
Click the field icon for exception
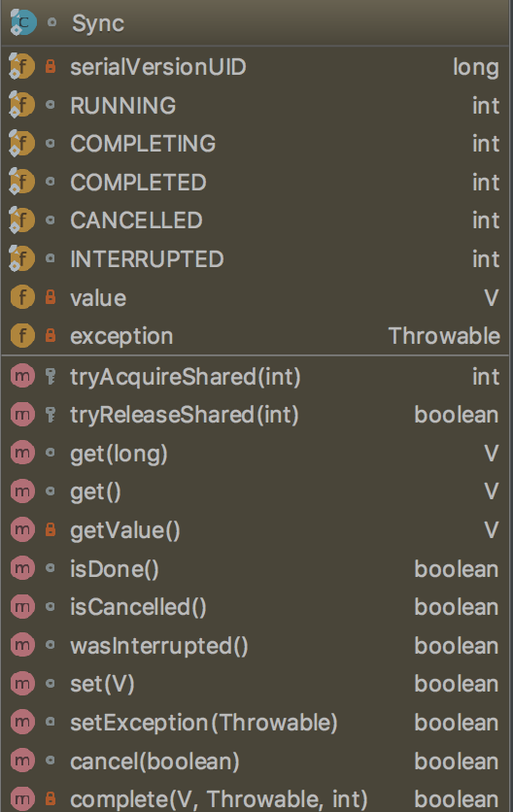(22, 335)
